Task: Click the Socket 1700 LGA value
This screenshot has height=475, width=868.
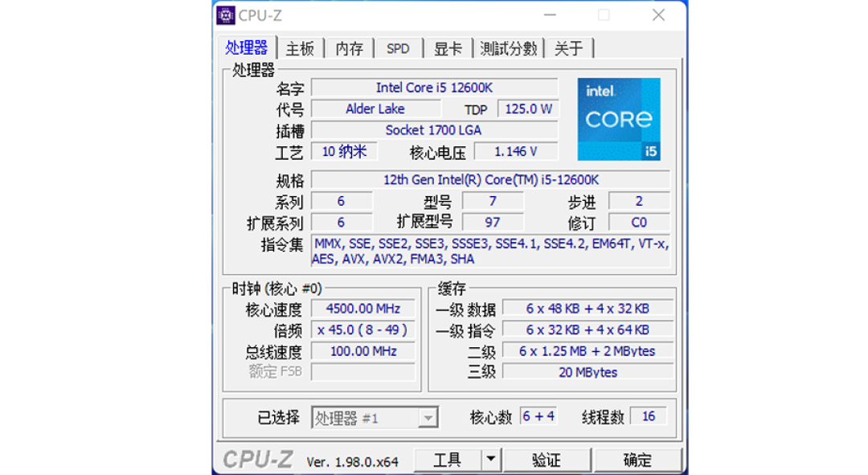Action: coord(435,130)
